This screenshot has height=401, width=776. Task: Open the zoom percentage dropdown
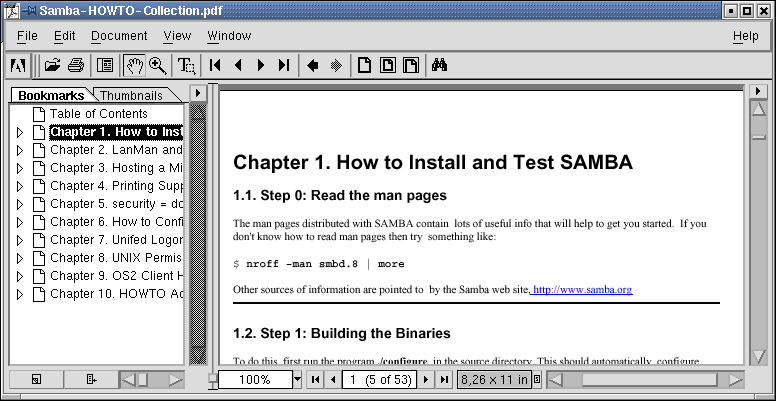click(297, 380)
